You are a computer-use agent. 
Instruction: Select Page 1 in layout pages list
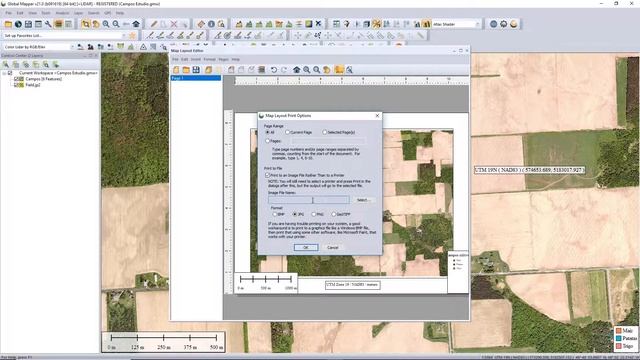196,78
